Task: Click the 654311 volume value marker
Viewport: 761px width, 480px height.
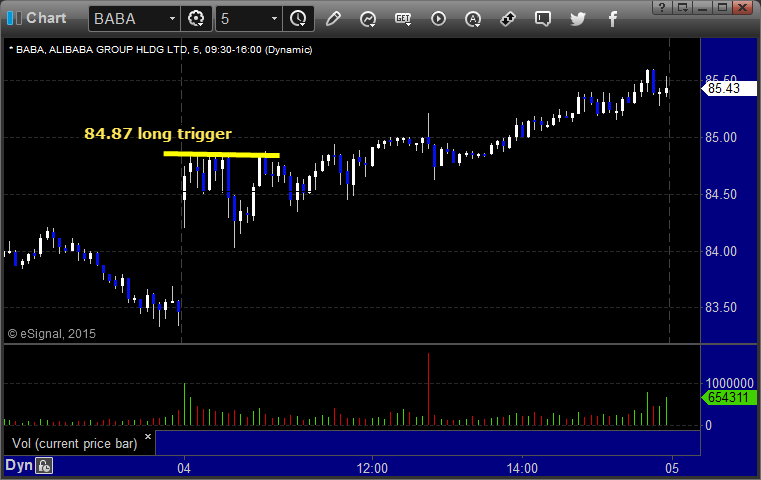Action: [x=729, y=397]
